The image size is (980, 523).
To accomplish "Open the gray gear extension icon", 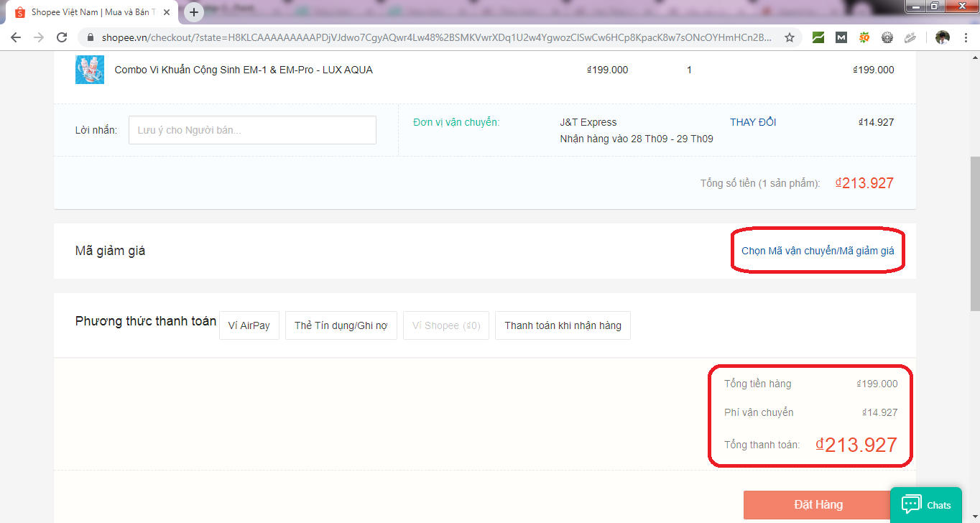I will point(887,37).
